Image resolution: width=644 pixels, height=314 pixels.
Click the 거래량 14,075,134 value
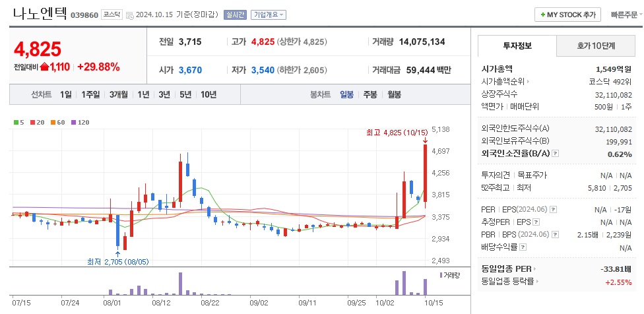[x=422, y=42]
